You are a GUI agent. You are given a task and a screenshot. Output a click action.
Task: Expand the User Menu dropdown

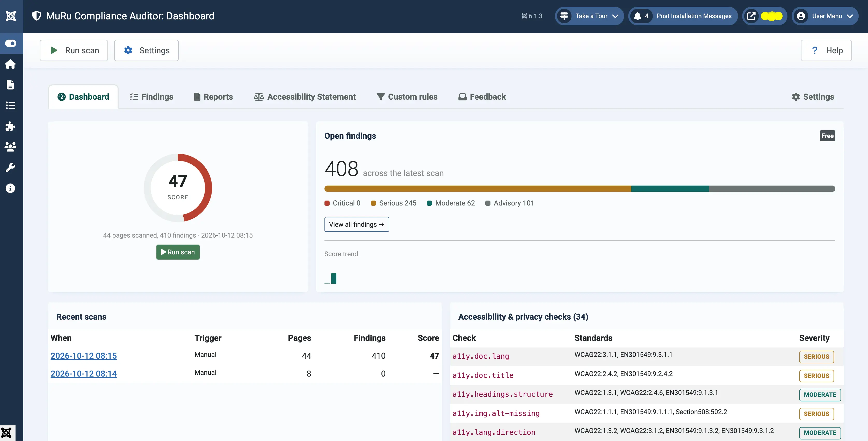[x=825, y=16]
